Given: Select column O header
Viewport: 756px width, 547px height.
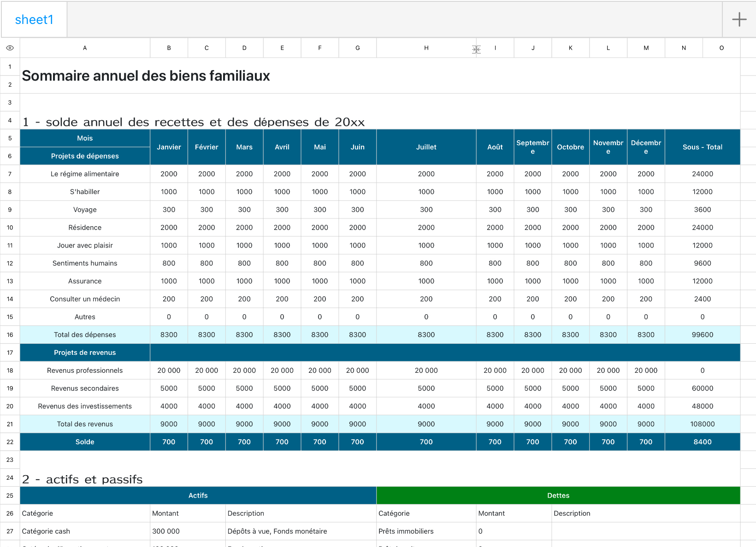Looking at the screenshot, I should pyautogui.click(x=721, y=48).
